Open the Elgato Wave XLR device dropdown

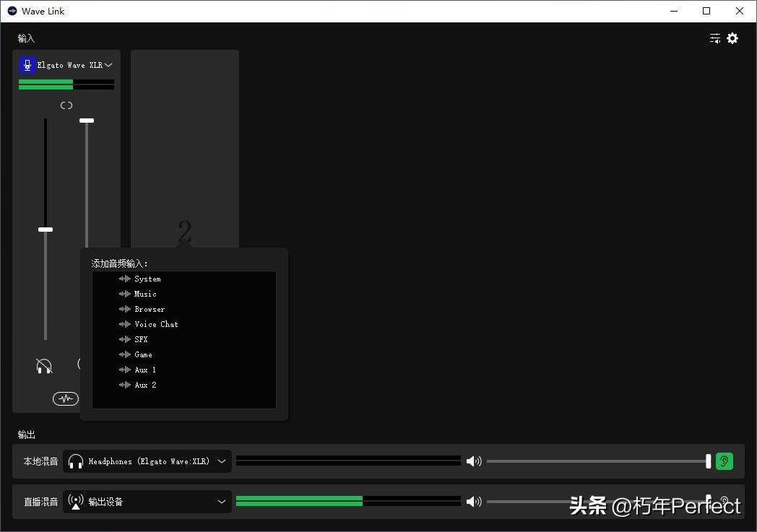coord(108,64)
